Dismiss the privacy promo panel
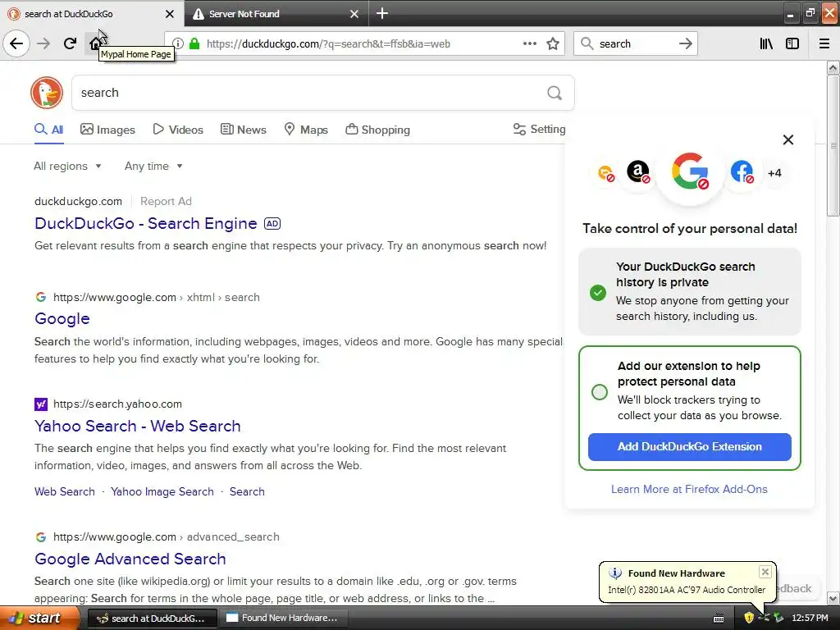Viewport: 840px width, 630px height. [x=788, y=139]
